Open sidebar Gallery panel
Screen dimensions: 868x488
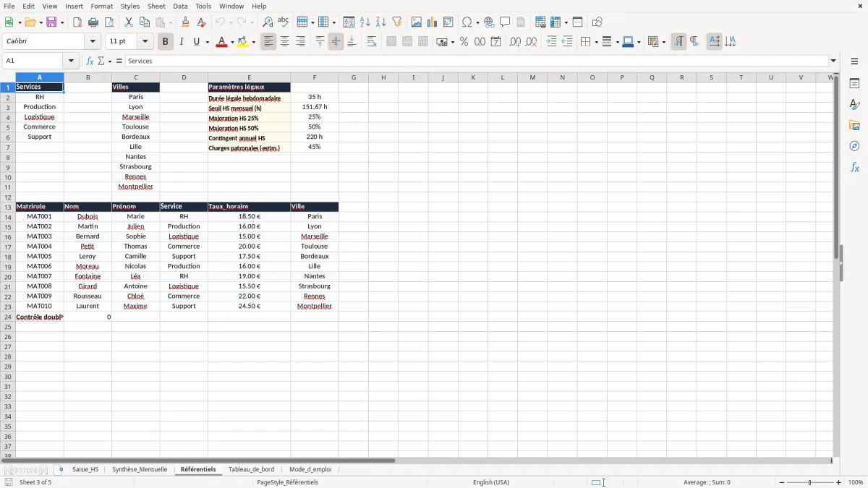pyautogui.click(x=854, y=125)
